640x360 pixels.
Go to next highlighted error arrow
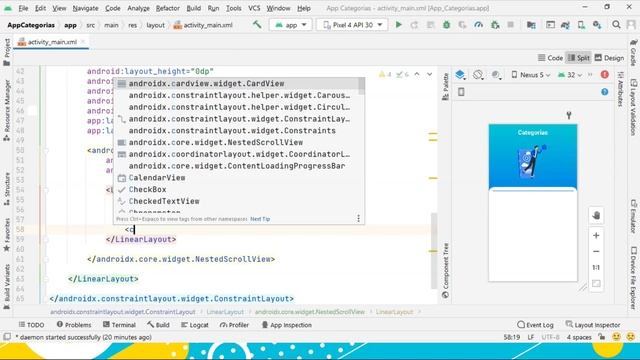click(429, 74)
